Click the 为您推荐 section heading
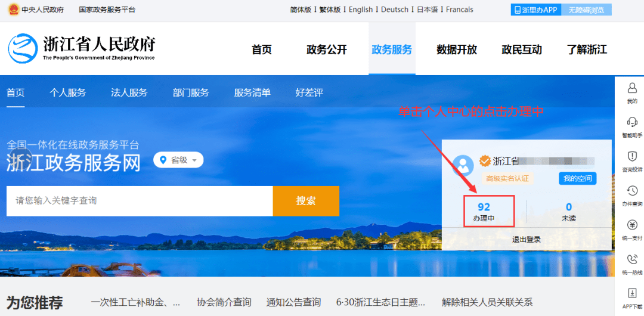Viewport: 644px width, 316px height. click(x=35, y=303)
